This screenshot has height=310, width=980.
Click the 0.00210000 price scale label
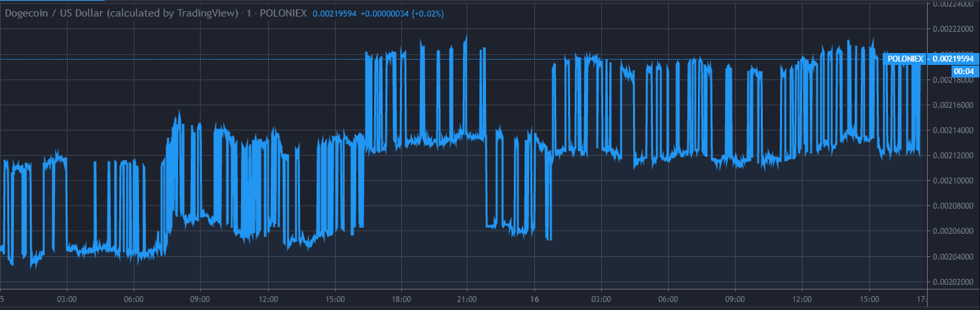953,180
